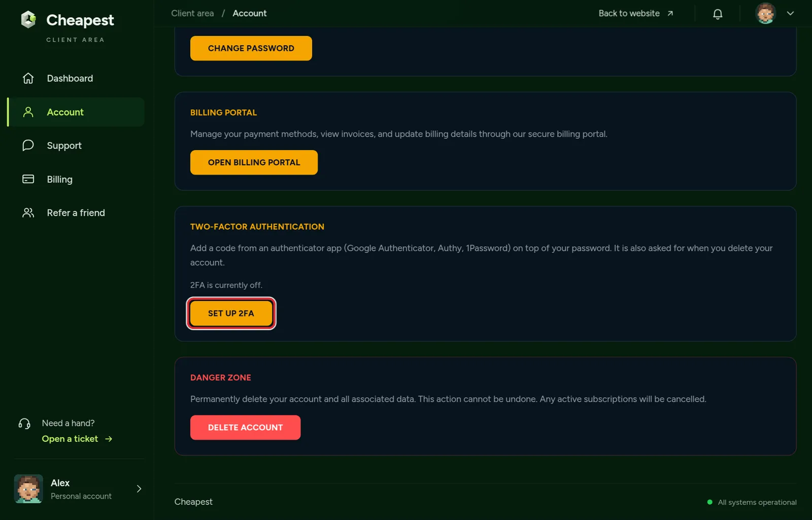Start Set Up 2FA
Image resolution: width=812 pixels, height=520 pixels.
231,314
